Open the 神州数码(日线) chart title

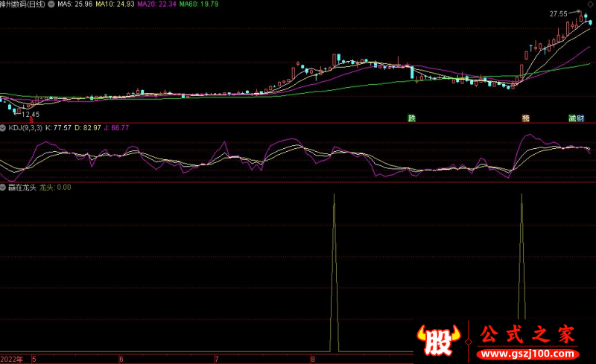(23, 4)
